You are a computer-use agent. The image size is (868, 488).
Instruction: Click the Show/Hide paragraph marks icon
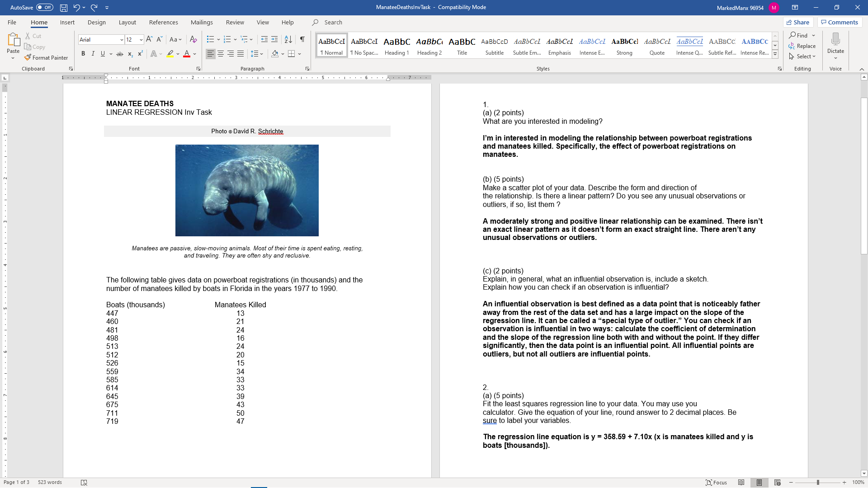tap(302, 39)
